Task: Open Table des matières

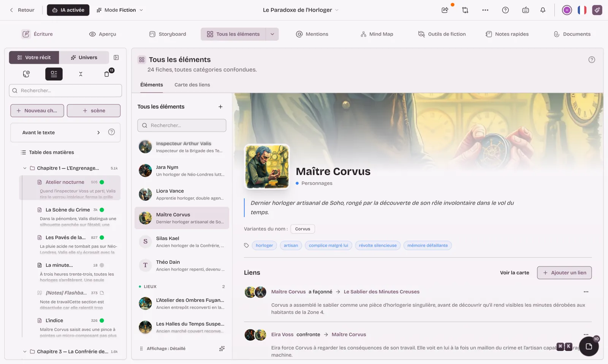Action: (x=47, y=152)
